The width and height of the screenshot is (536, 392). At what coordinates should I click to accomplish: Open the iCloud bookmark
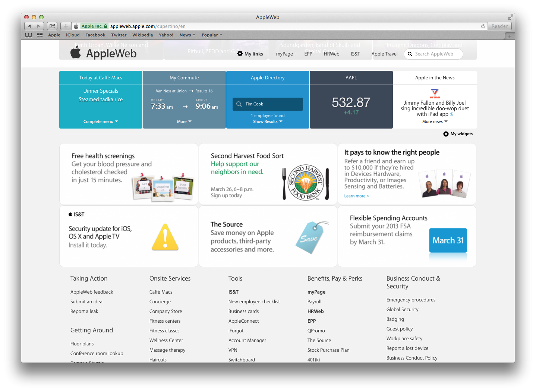tap(73, 35)
